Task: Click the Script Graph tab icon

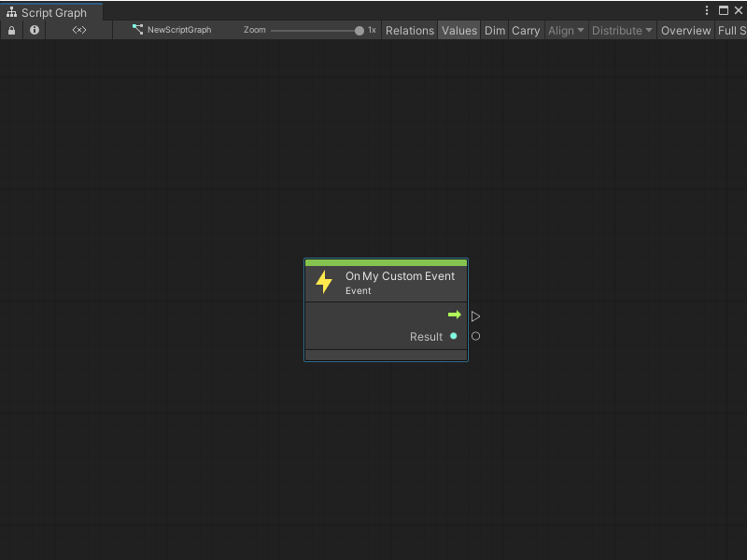Action: coord(11,13)
